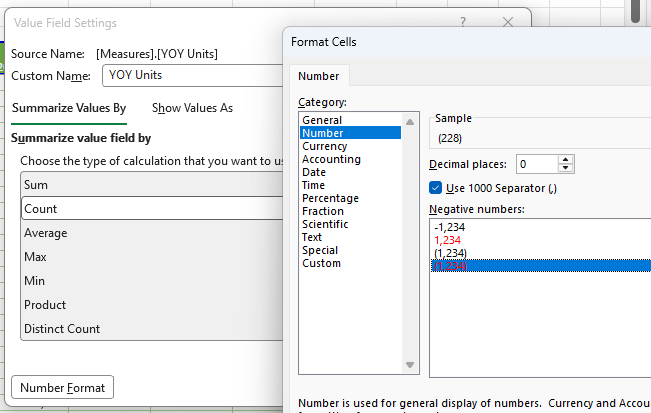
Task: Choose Currency in the Category list
Action: [x=350, y=146]
